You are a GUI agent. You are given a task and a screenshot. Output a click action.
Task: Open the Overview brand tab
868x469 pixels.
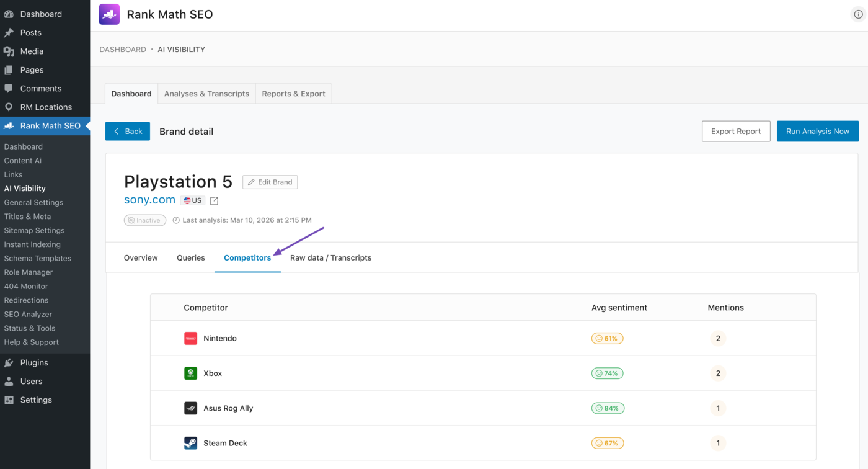pos(141,257)
